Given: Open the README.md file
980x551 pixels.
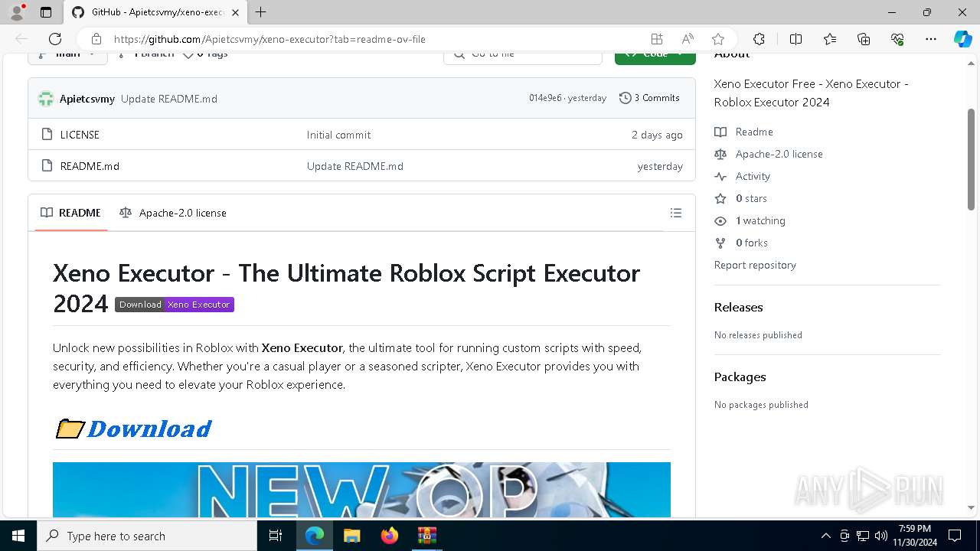Looking at the screenshot, I should click(x=90, y=166).
